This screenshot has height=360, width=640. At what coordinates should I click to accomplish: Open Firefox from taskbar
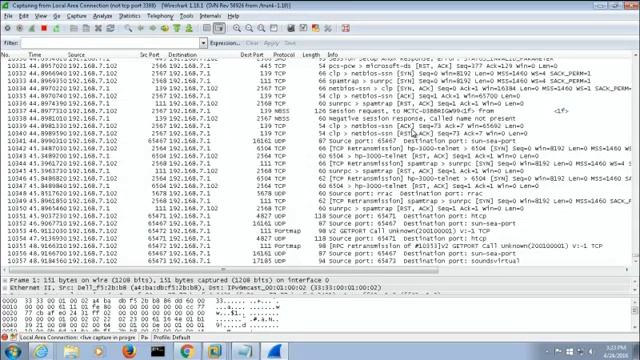pos(129,351)
